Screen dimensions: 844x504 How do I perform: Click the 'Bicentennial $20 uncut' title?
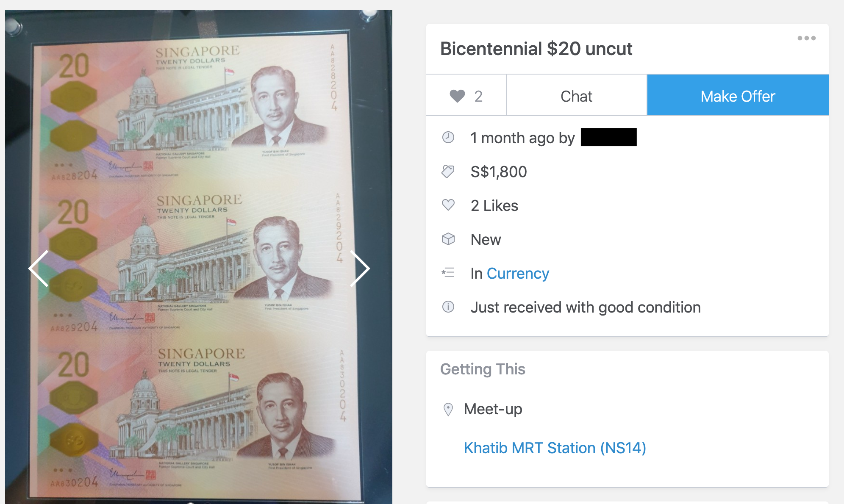coord(536,49)
